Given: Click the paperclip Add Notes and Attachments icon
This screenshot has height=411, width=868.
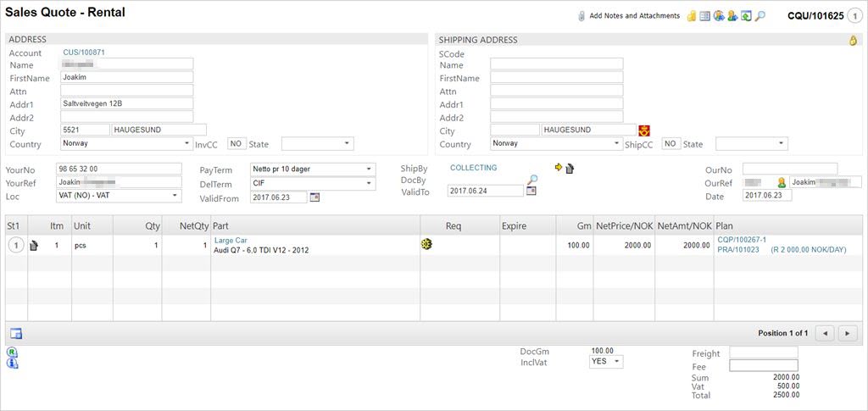Looking at the screenshot, I should tap(581, 16).
